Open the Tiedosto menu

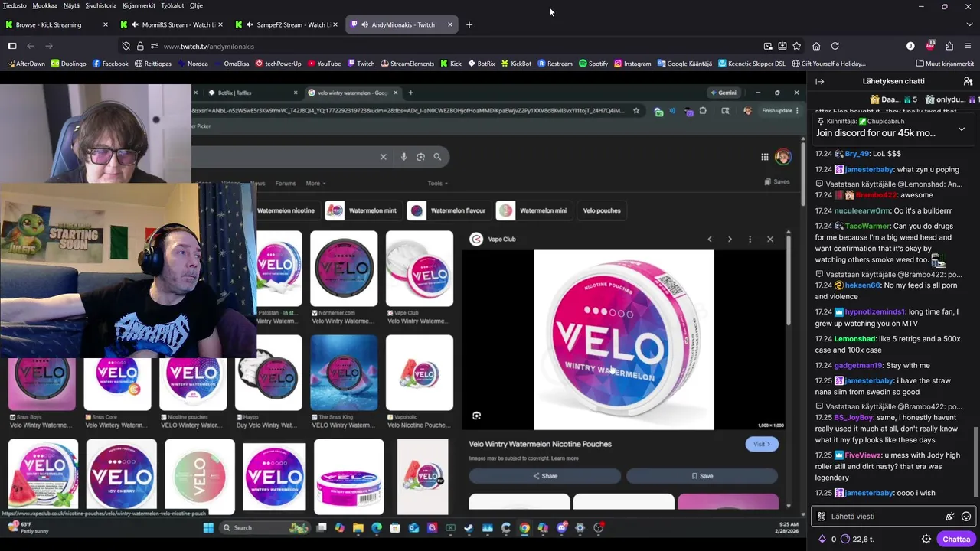coord(15,5)
